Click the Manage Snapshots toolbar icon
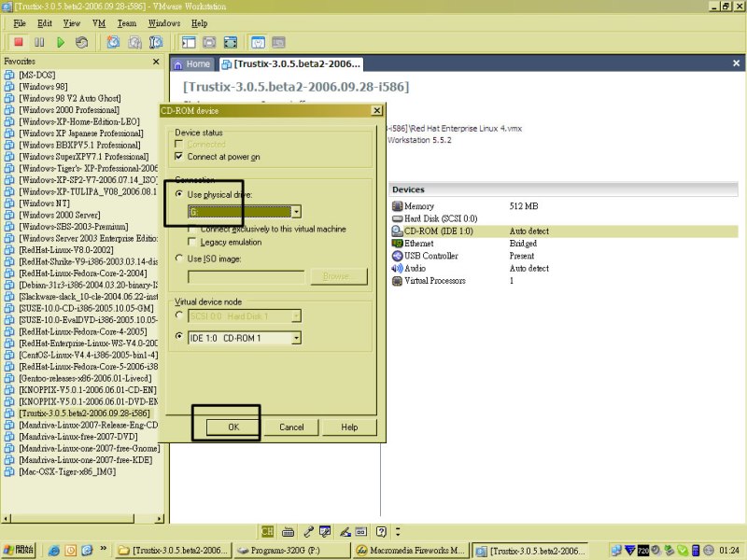The height and width of the screenshot is (560, 747). coord(156,42)
